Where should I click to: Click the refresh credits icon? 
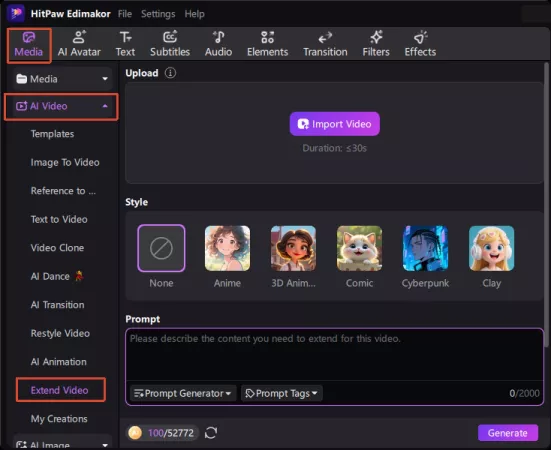click(211, 433)
